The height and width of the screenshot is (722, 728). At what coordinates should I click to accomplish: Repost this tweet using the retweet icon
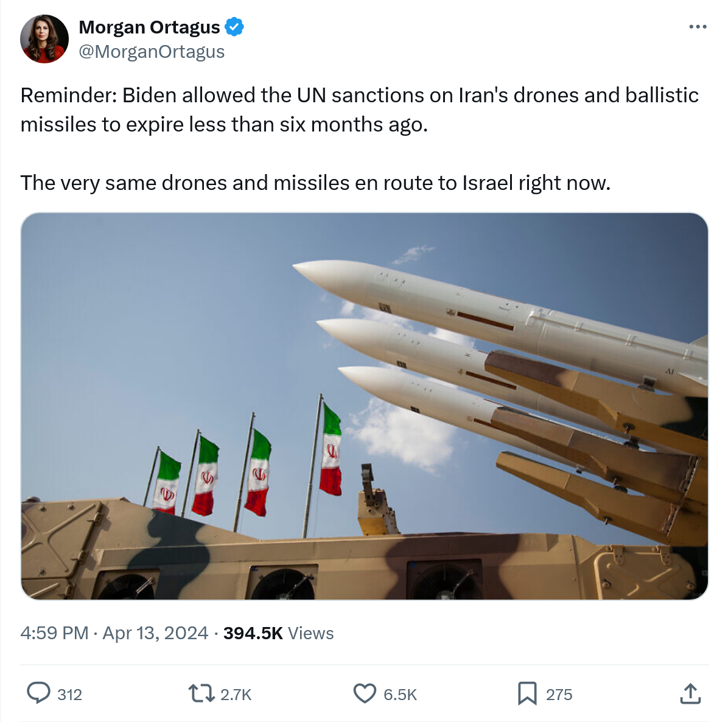201,693
